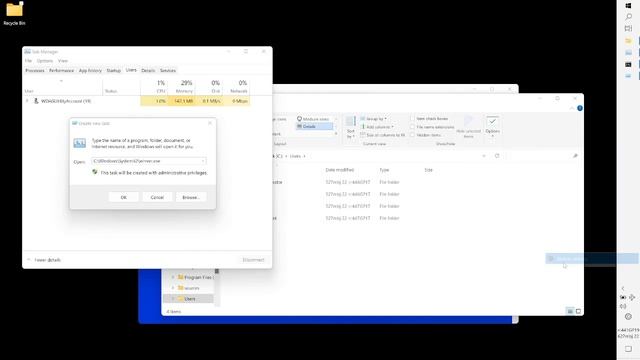Select the WDAGUtilityAccount user entry

click(66, 101)
